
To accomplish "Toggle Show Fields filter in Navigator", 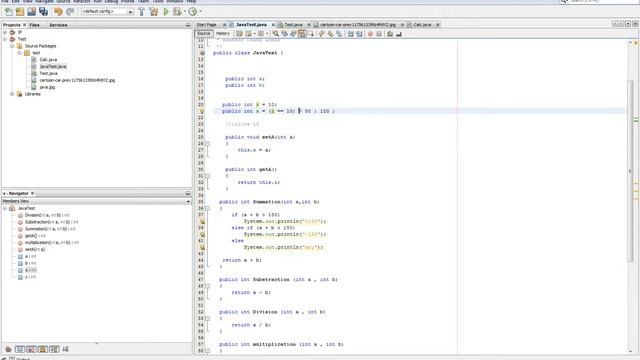I will (x=20, y=349).
